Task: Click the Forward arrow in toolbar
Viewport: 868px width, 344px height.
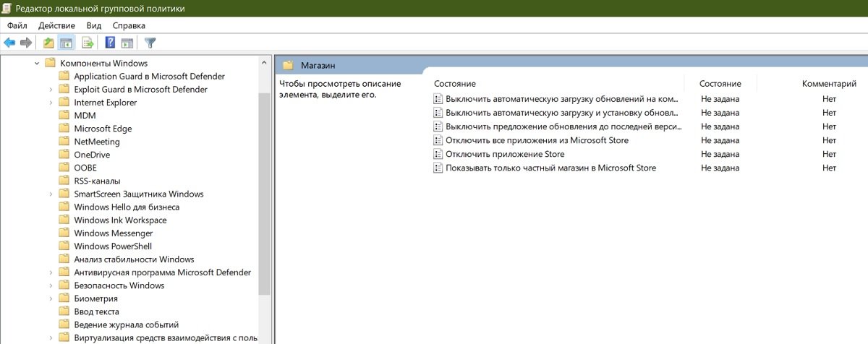Action: pos(25,43)
